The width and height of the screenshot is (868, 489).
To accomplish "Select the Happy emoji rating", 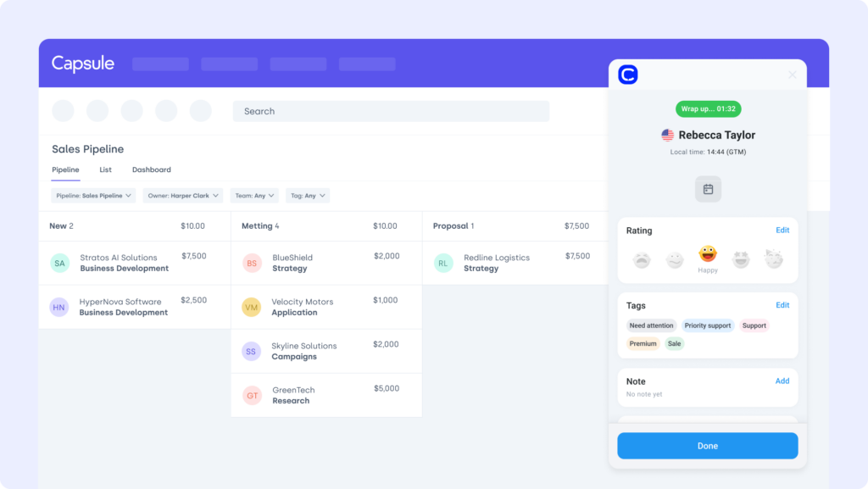I will pyautogui.click(x=708, y=254).
